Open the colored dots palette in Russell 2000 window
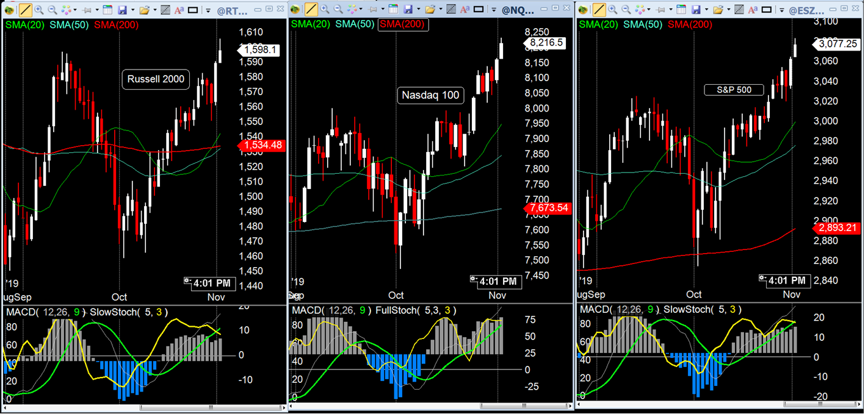The height and width of the screenshot is (414, 868). pos(66,10)
